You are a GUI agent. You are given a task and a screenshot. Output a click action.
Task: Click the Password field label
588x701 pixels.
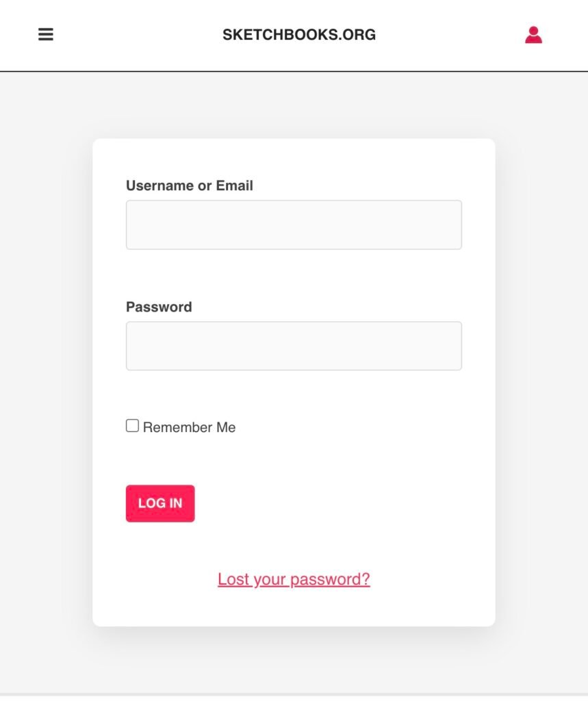(158, 307)
